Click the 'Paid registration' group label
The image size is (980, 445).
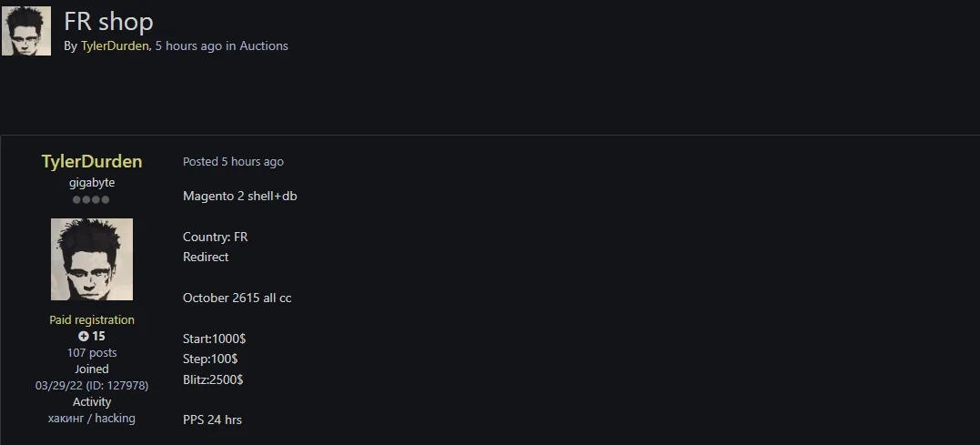click(x=92, y=320)
